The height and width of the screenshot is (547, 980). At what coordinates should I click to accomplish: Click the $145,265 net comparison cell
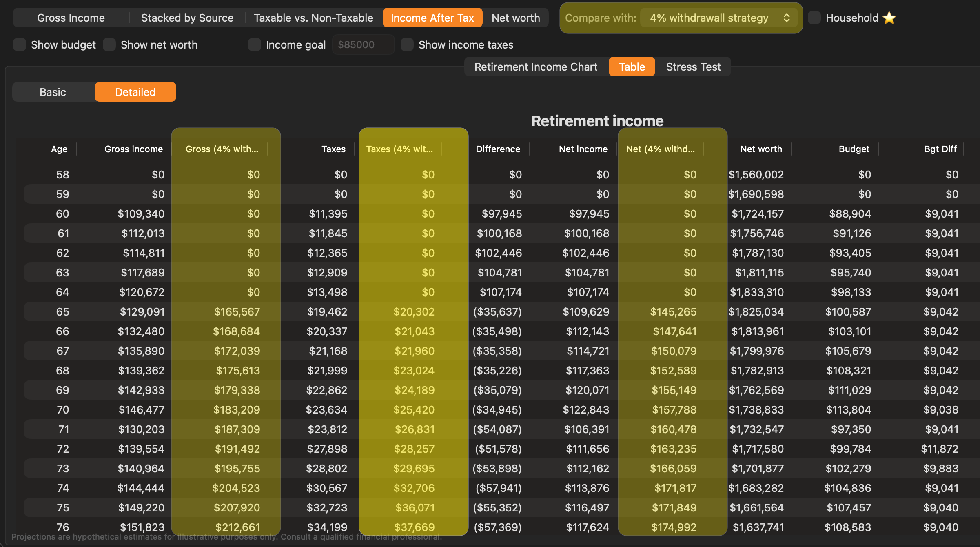click(673, 311)
